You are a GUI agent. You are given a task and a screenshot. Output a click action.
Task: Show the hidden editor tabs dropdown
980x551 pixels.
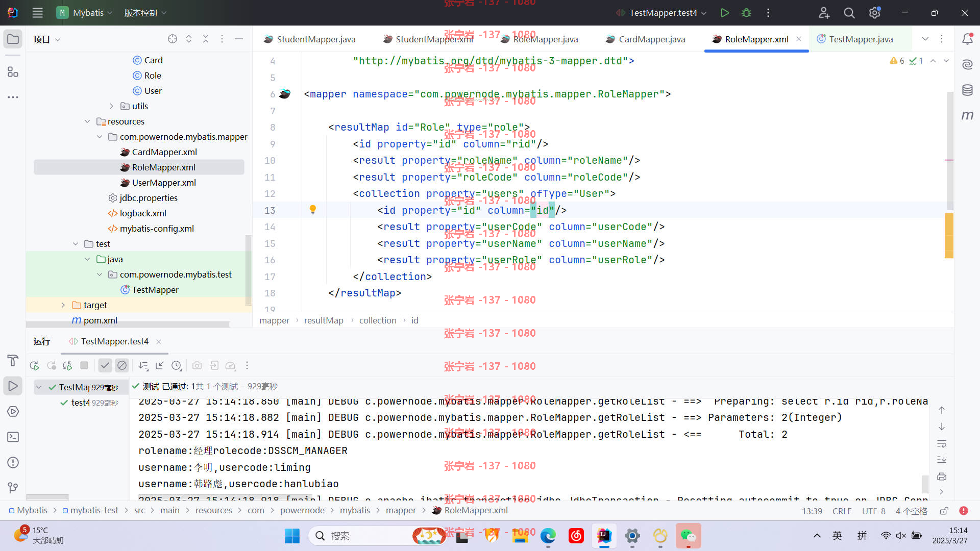(925, 39)
